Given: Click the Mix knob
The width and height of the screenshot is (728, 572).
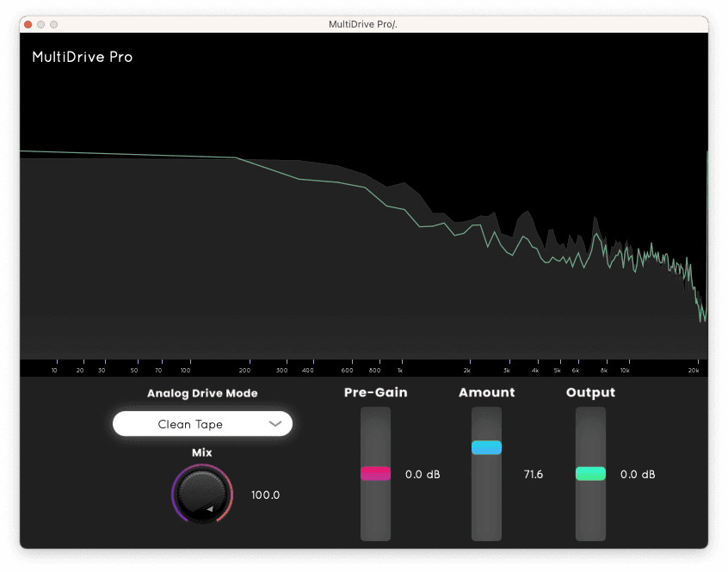Looking at the screenshot, I should coord(202,494).
